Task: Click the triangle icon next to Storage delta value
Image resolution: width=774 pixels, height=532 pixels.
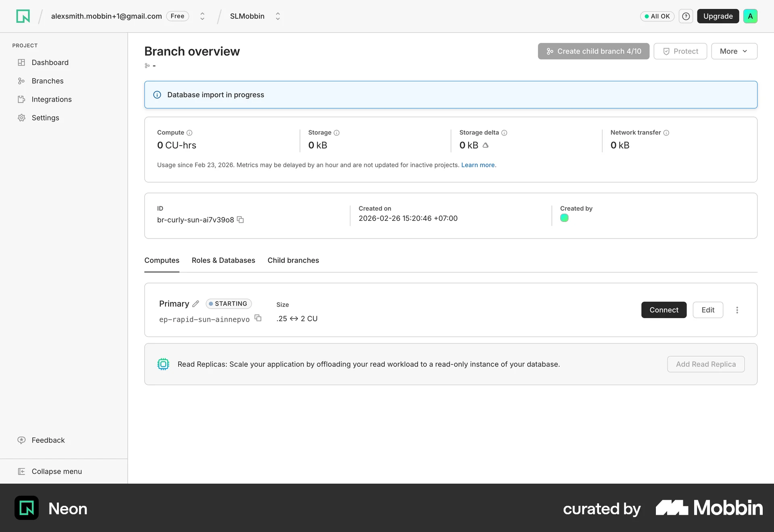Action: [485, 145]
